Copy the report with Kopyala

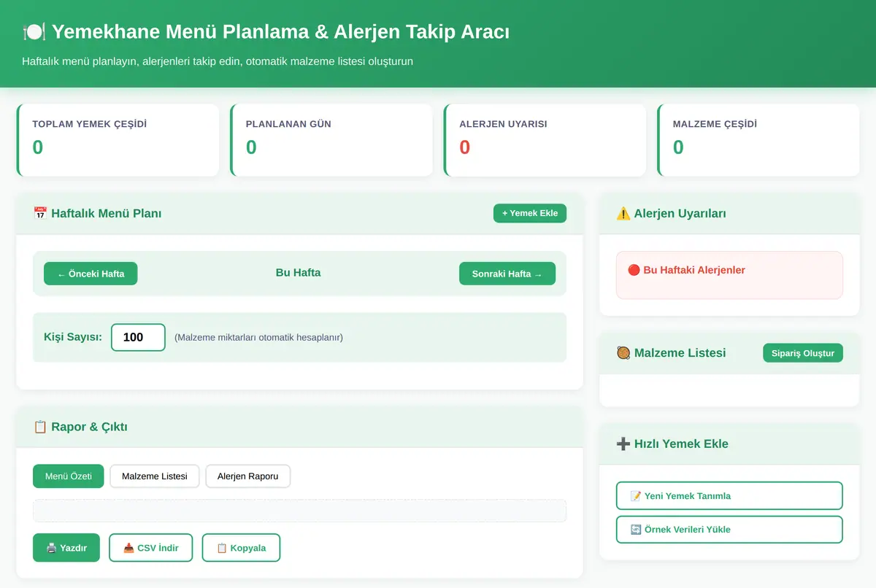click(241, 548)
